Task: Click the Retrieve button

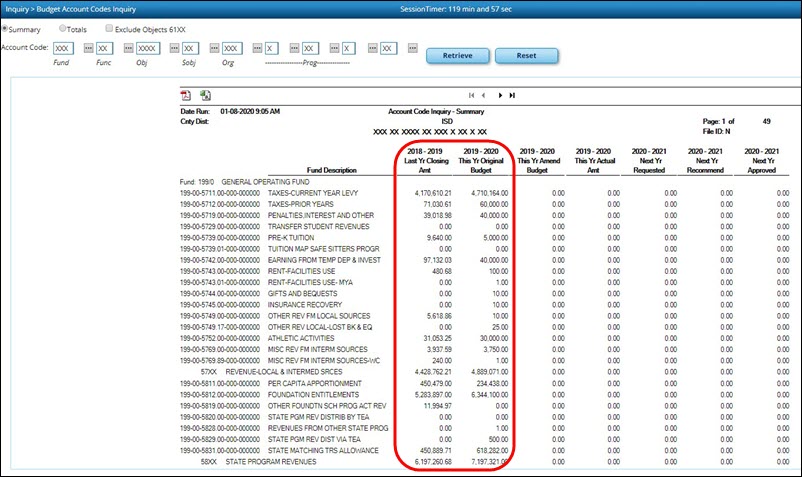Action: (x=458, y=56)
